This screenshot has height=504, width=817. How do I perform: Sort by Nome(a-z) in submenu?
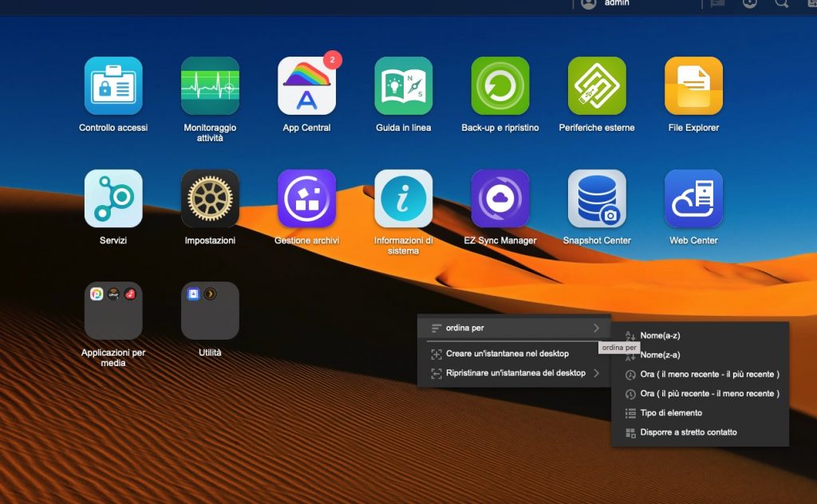pos(660,336)
